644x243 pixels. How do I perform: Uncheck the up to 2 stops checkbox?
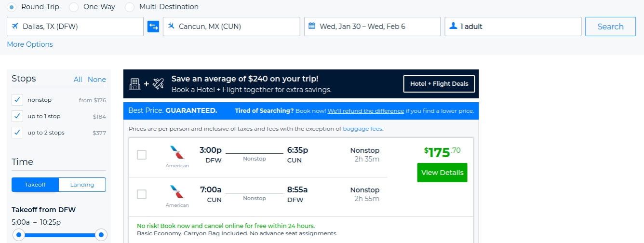[17, 133]
